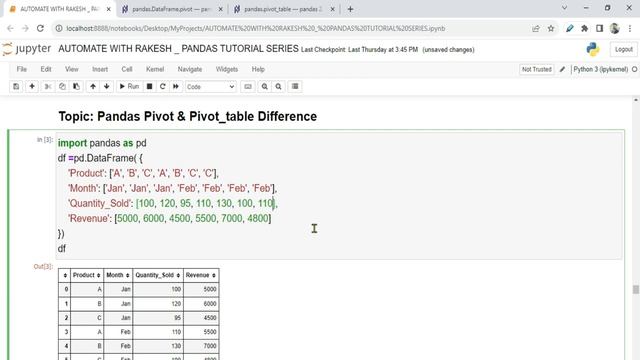Screen dimensions: 640x360
Task: Bookmark this page with the star icon
Action: point(551,29)
